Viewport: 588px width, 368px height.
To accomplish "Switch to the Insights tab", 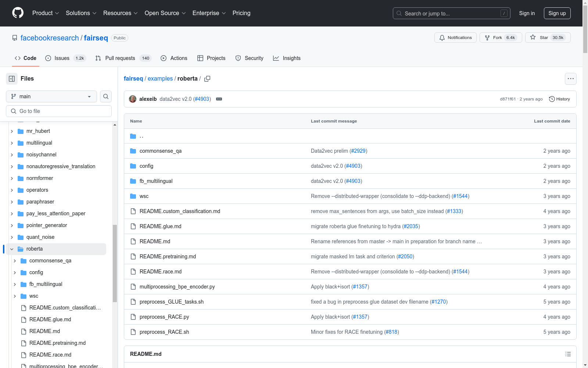I will coord(287,58).
